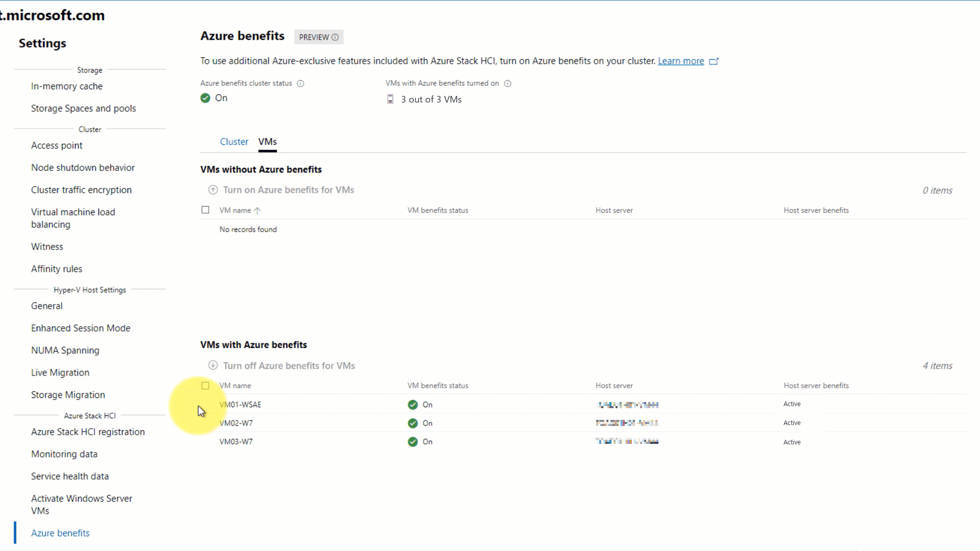Click the VM benefits status On icon for VM02-W7

(x=412, y=422)
